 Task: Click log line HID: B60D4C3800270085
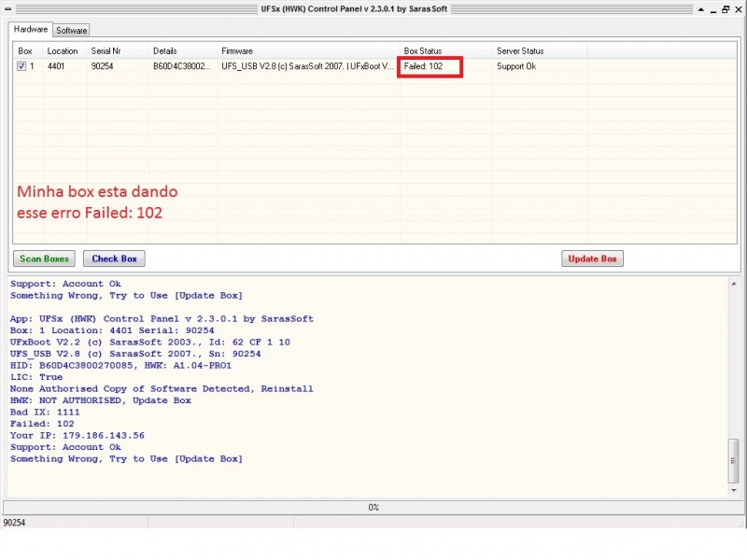click(120, 365)
